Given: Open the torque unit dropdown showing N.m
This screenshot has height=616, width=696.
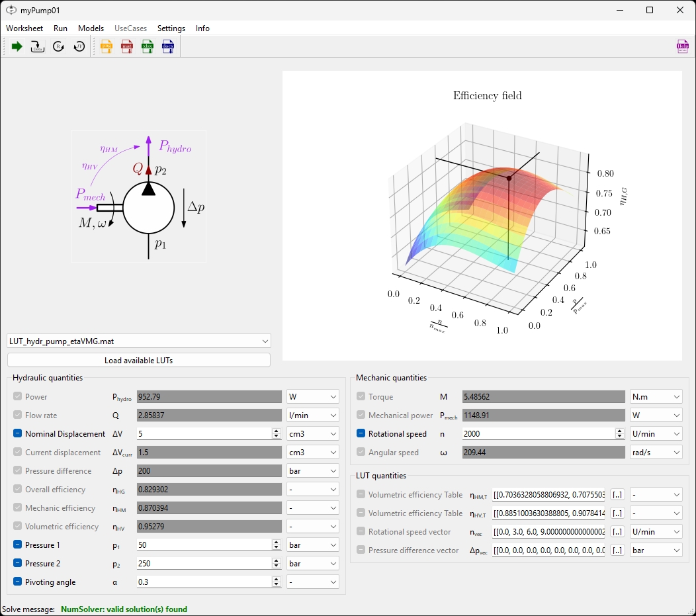Looking at the screenshot, I should 656,396.
